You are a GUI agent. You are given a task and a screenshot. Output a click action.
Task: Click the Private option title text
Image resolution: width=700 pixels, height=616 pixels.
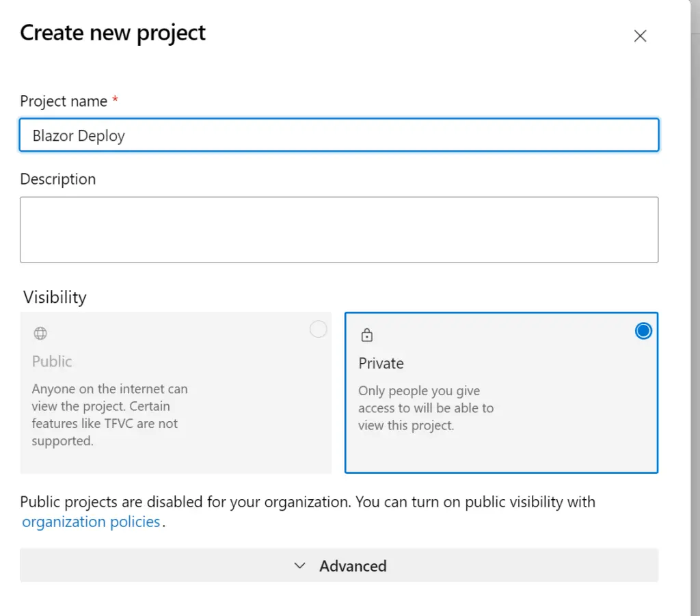(381, 363)
